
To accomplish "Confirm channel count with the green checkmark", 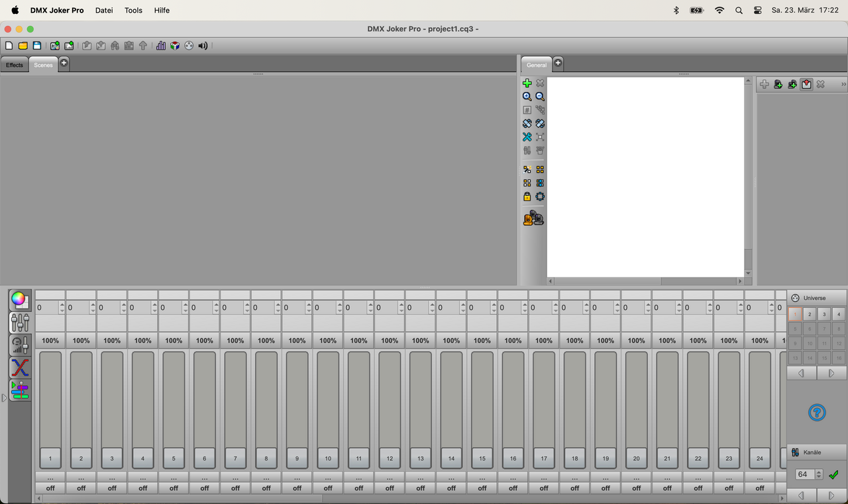I will (833, 474).
